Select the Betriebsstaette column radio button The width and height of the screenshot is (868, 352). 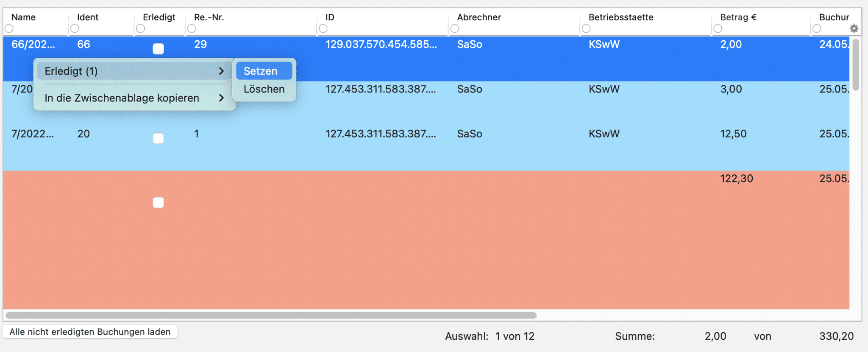click(586, 28)
